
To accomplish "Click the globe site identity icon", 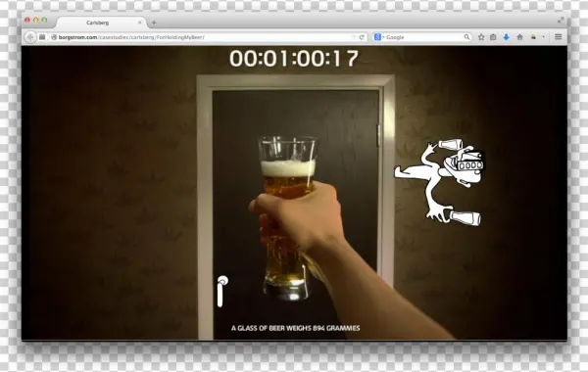I will [x=54, y=37].
